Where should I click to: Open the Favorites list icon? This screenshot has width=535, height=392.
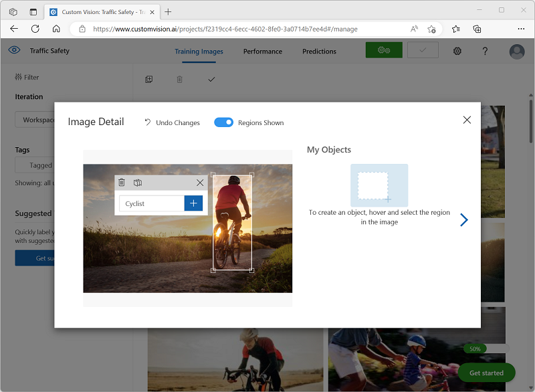(456, 29)
